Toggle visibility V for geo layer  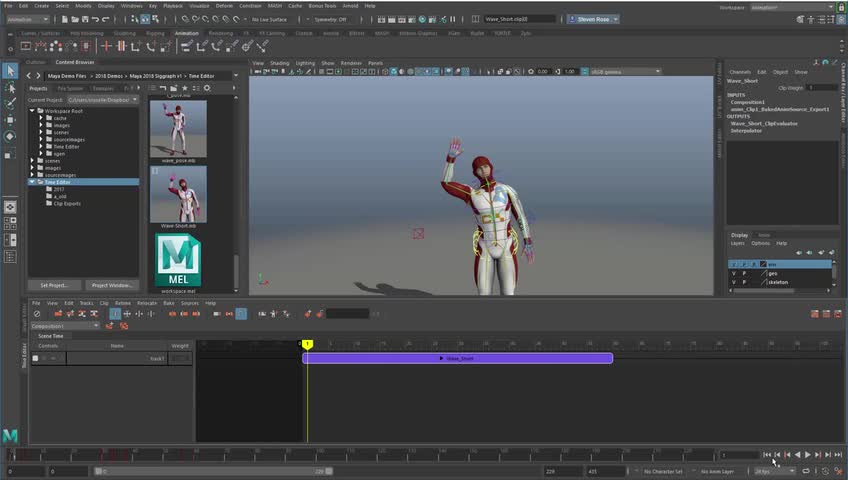pos(733,273)
